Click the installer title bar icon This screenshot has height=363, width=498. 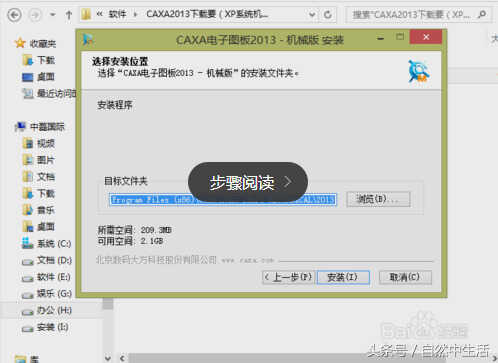(89, 39)
